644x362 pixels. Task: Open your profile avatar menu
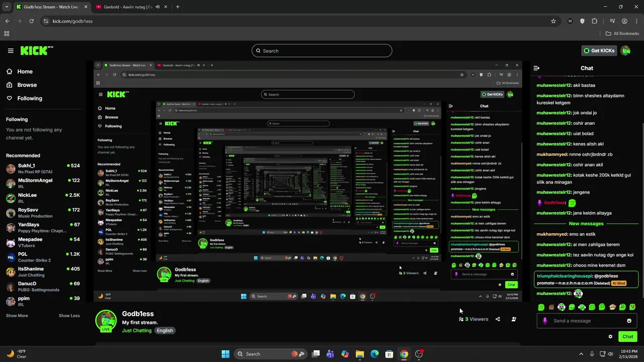(625, 50)
